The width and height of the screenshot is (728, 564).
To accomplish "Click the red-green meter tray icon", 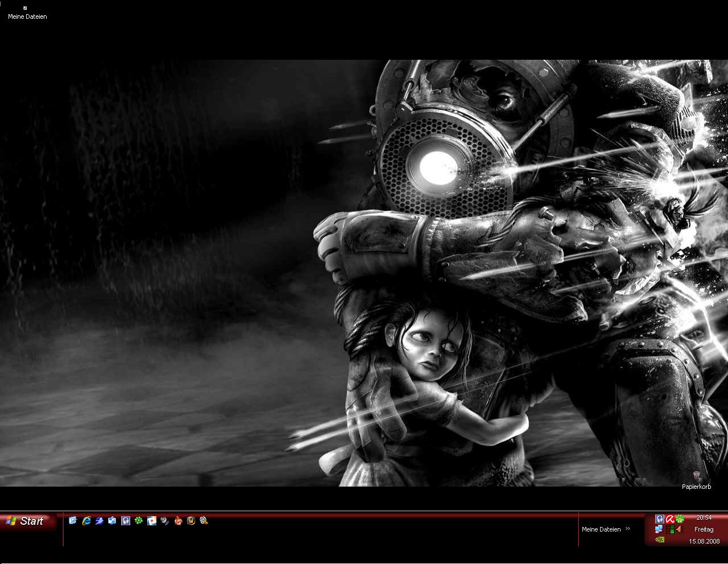I will pos(669,529).
